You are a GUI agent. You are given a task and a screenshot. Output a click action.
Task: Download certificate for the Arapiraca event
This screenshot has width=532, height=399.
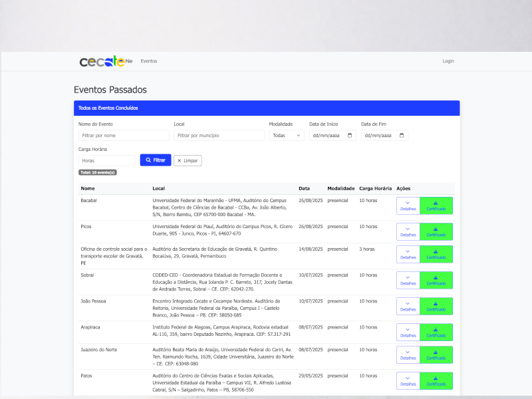436,332
